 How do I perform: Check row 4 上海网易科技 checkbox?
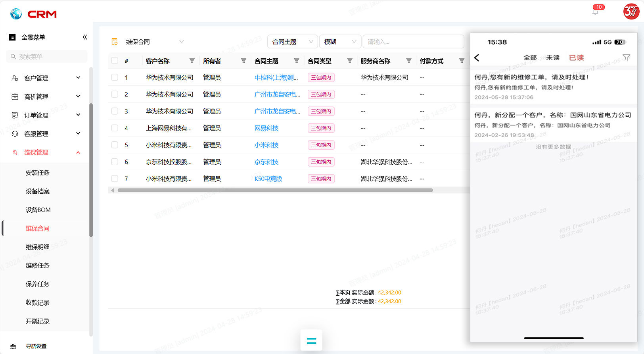[115, 128]
